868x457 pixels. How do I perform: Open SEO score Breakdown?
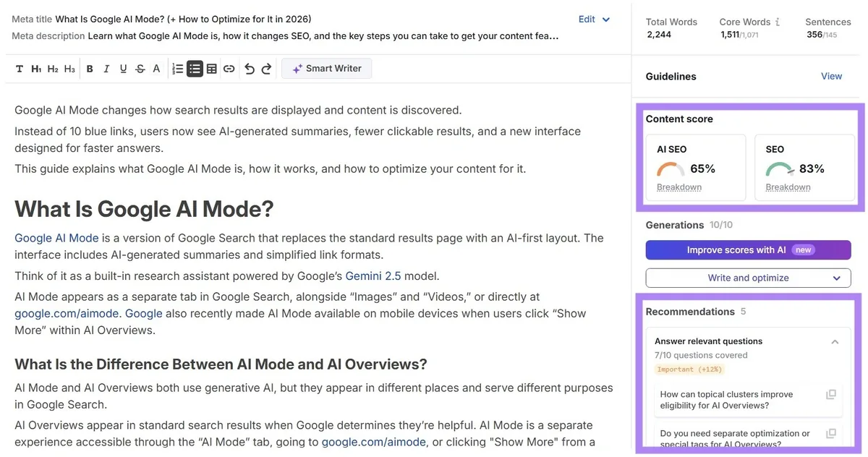point(788,187)
